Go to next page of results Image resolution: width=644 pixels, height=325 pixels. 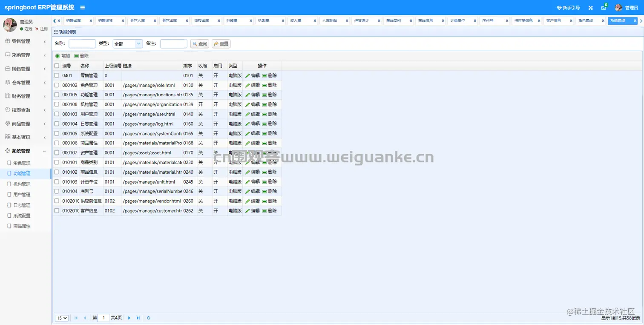129,318
